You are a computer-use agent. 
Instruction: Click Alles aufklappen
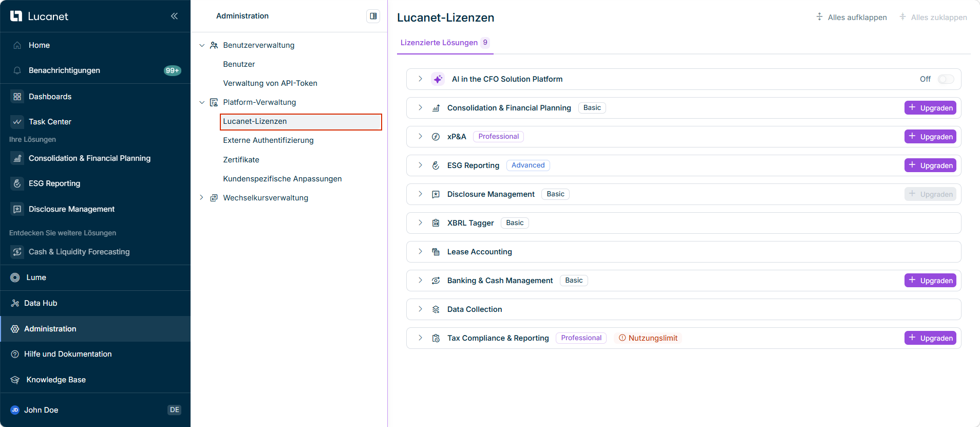click(852, 17)
